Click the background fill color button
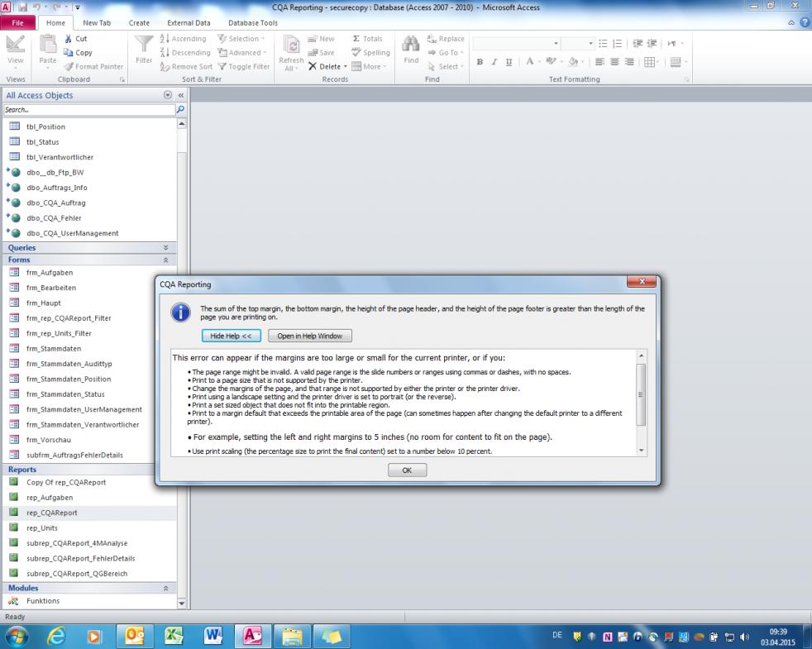Screen dimensions: 812x649 573,62
